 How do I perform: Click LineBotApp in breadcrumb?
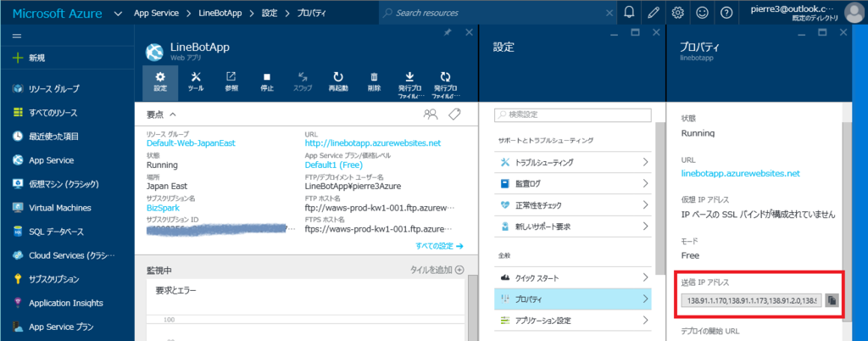point(220,13)
